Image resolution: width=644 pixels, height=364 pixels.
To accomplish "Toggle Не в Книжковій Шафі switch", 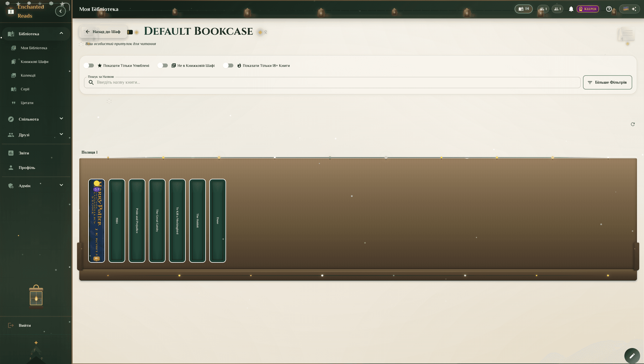I will pos(163,65).
